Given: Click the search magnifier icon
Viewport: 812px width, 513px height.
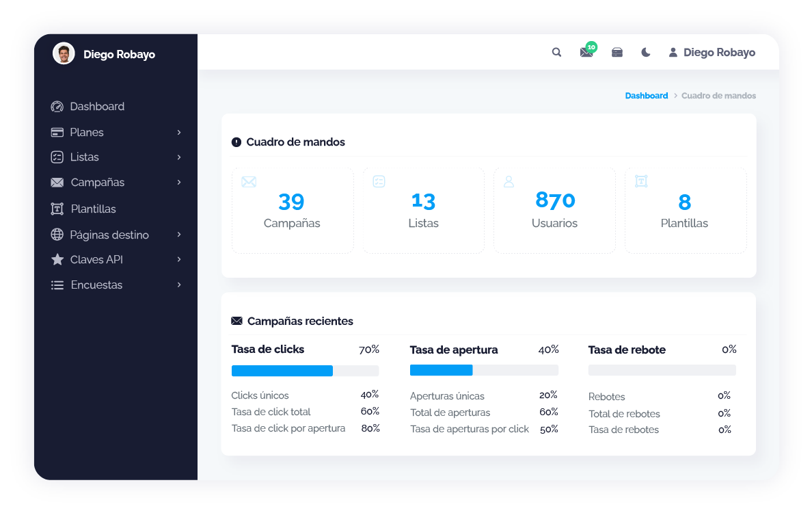Looking at the screenshot, I should tap(556, 53).
